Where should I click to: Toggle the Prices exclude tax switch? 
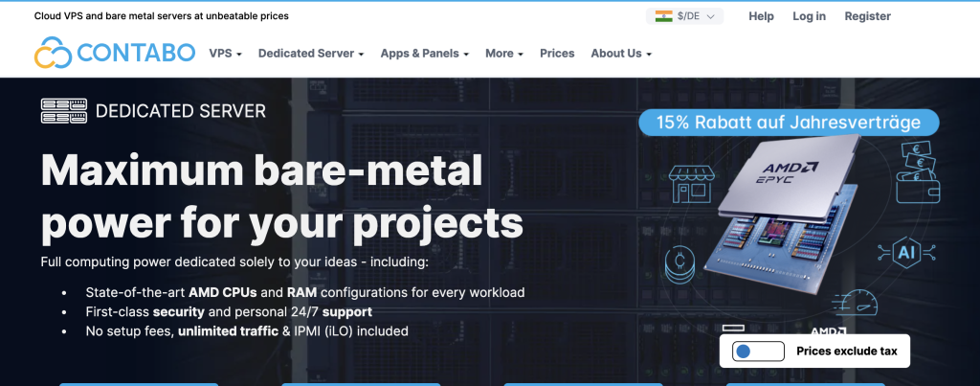click(x=758, y=352)
